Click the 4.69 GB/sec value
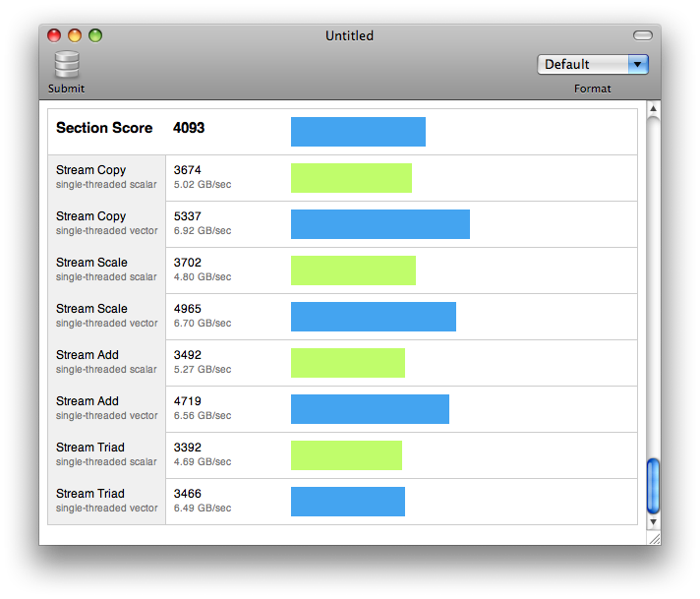700x599 pixels. click(203, 462)
